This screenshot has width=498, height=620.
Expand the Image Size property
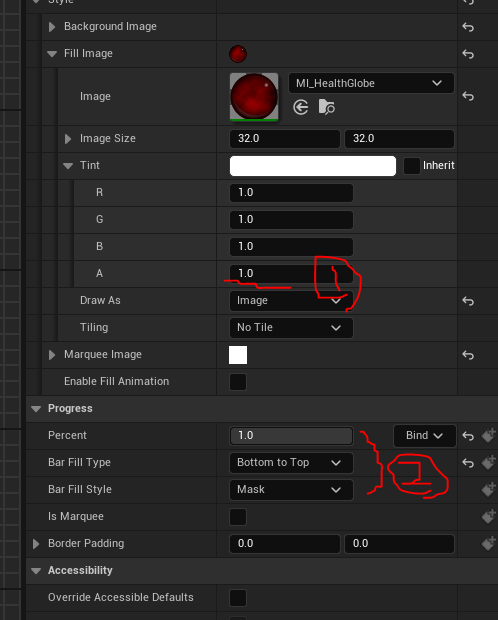tap(68, 139)
